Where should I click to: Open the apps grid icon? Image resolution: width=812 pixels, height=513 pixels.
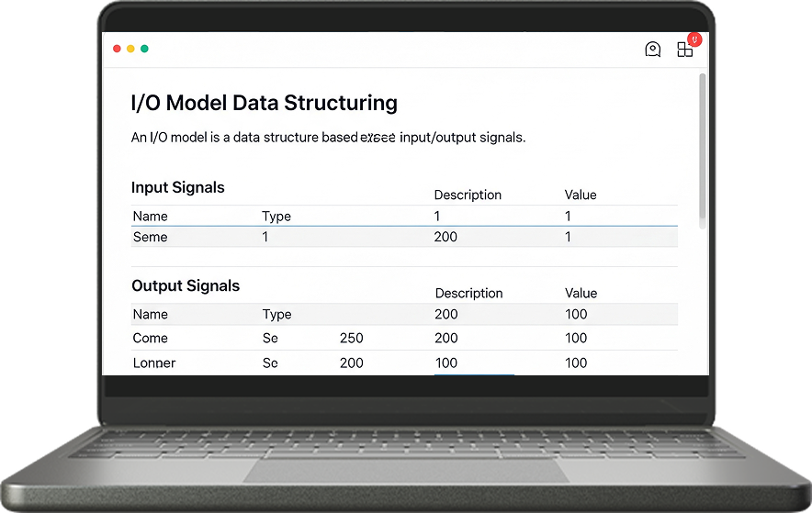tap(684, 50)
